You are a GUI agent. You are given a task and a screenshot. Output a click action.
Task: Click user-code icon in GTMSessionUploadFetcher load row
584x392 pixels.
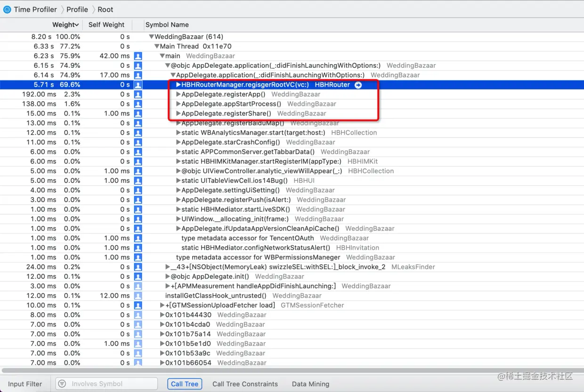138,305
